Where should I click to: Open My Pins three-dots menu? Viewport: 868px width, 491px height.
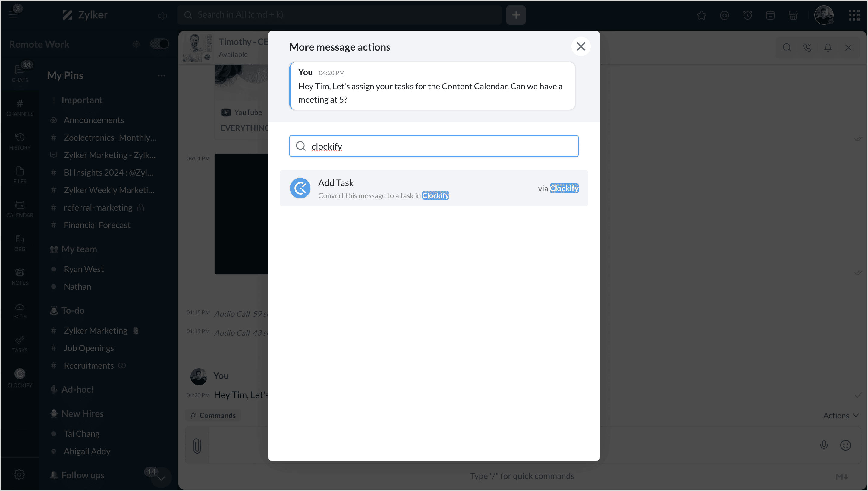(162, 75)
